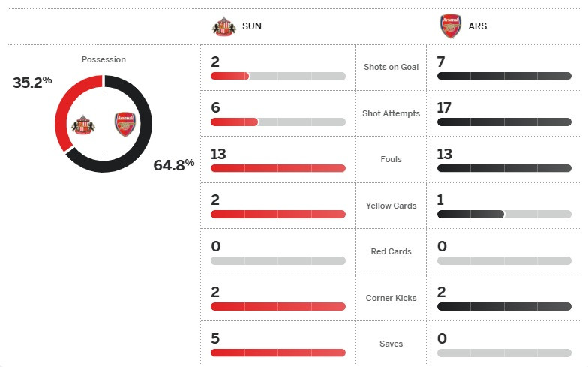
Task: Click the Yellow Cards label
Action: (391, 206)
